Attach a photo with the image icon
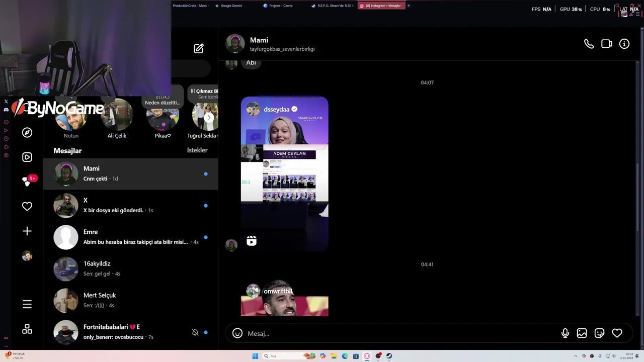Image resolution: width=644 pixels, height=362 pixels. 582,333
